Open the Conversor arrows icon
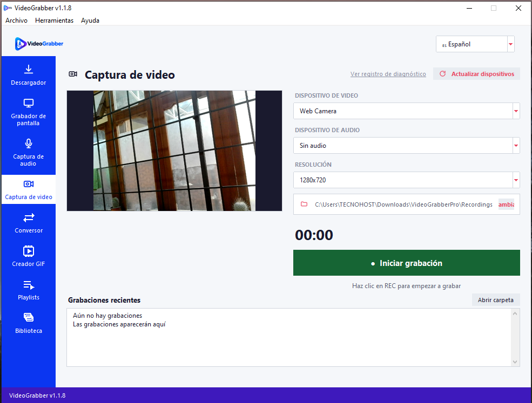Image resolution: width=532 pixels, height=403 pixels. 29,217
